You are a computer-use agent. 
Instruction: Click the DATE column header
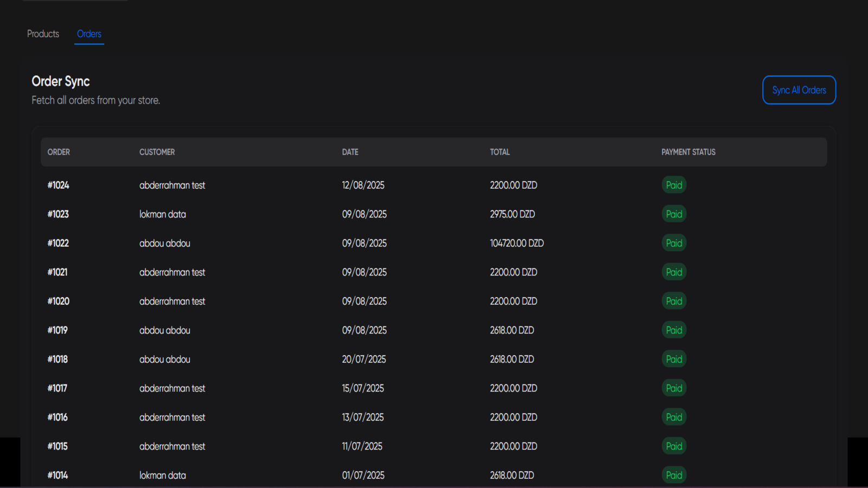pos(350,152)
